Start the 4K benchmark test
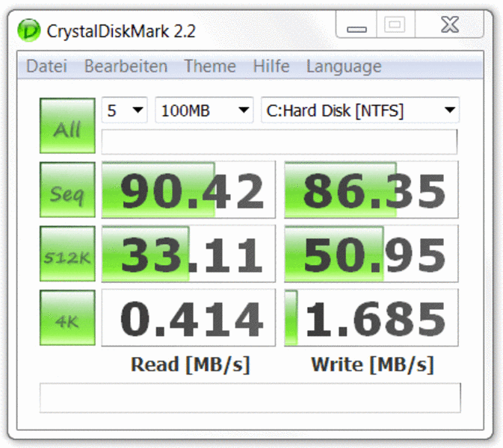 click(x=67, y=317)
